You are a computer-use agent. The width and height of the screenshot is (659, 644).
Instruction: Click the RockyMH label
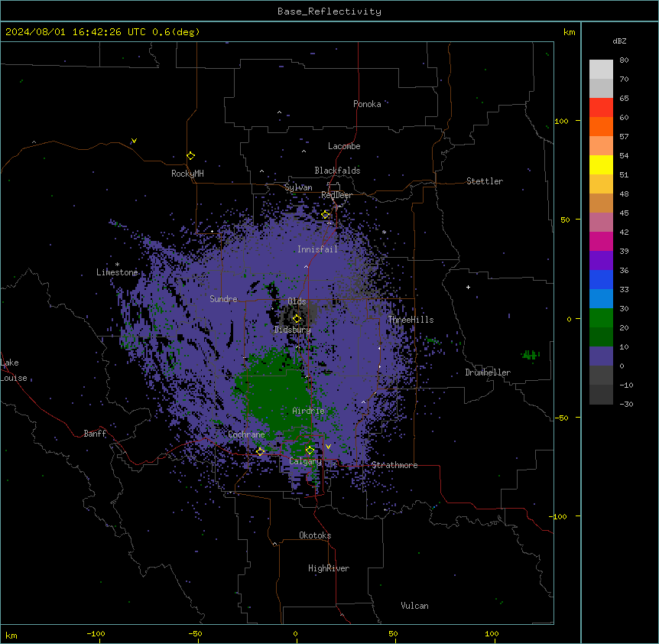[187, 174]
